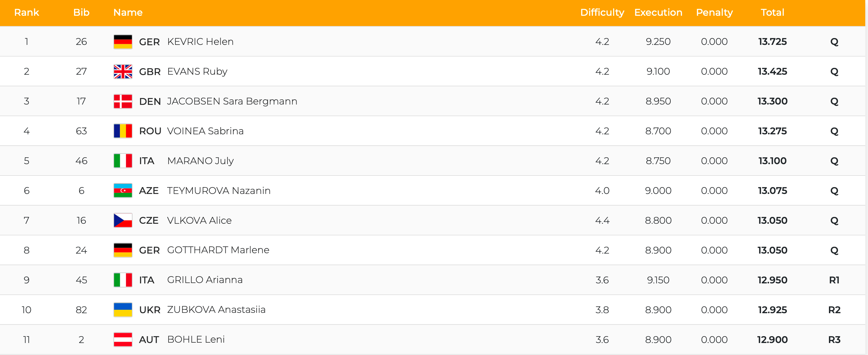The height and width of the screenshot is (355, 868).
Task: Click the British flag beside EVANS Ruby
Action: point(123,72)
